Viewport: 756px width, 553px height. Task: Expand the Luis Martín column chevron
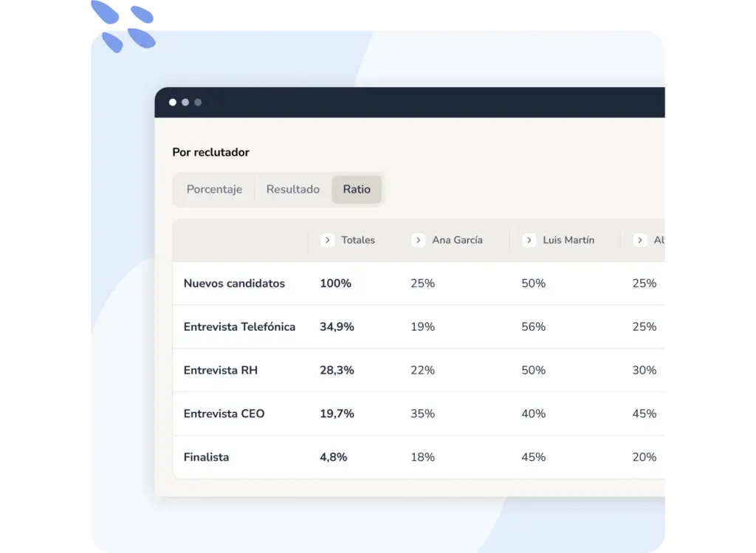[529, 240]
